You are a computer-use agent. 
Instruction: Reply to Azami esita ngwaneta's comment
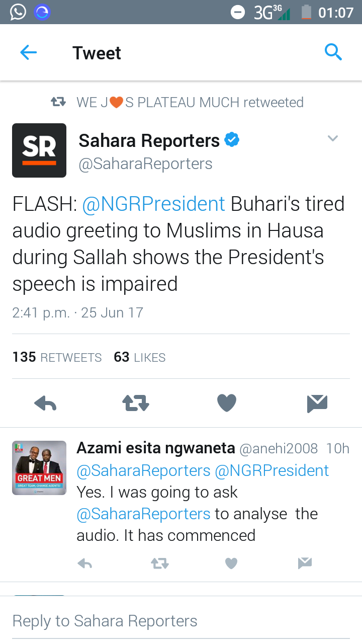click(85, 563)
